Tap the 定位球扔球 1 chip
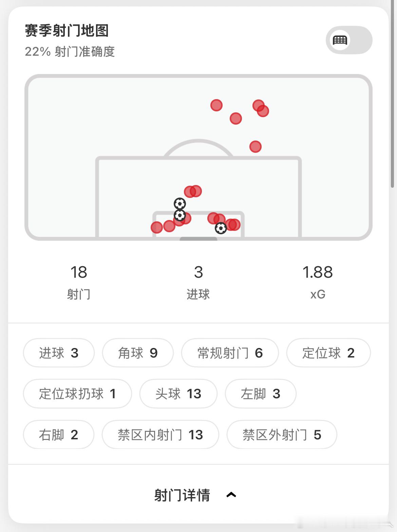The width and height of the screenshot is (397, 532). coord(77,393)
